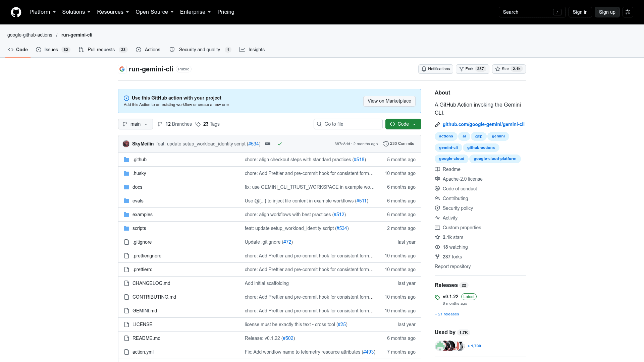Click the Go to file input

[348, 124]
